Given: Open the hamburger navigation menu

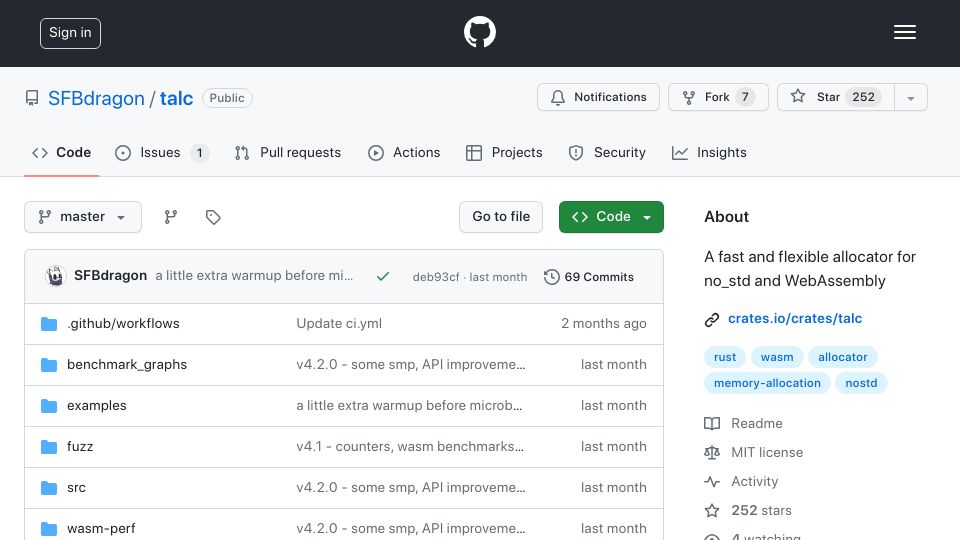Looking at the screenshot, I should [x=904, y=32].
